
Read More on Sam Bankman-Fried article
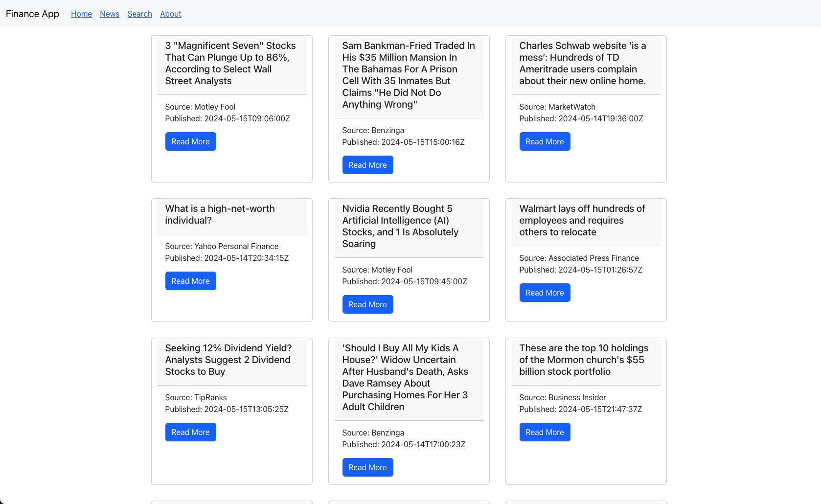click(x=367, y=165)
